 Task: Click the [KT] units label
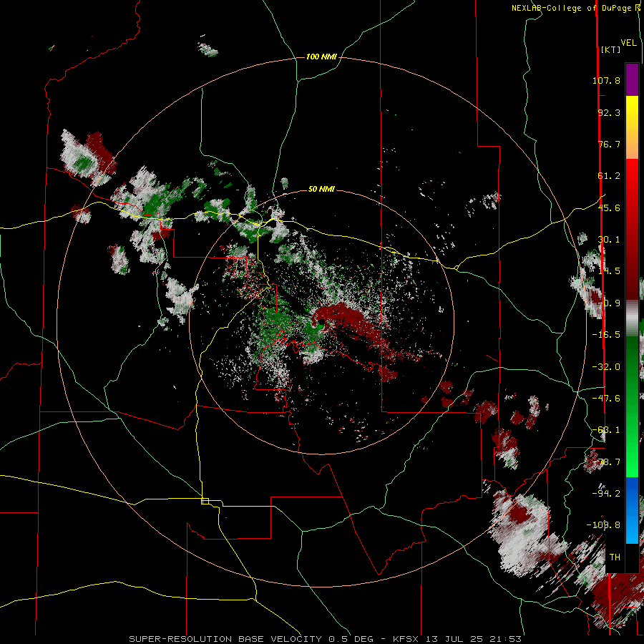coord(611,49)
